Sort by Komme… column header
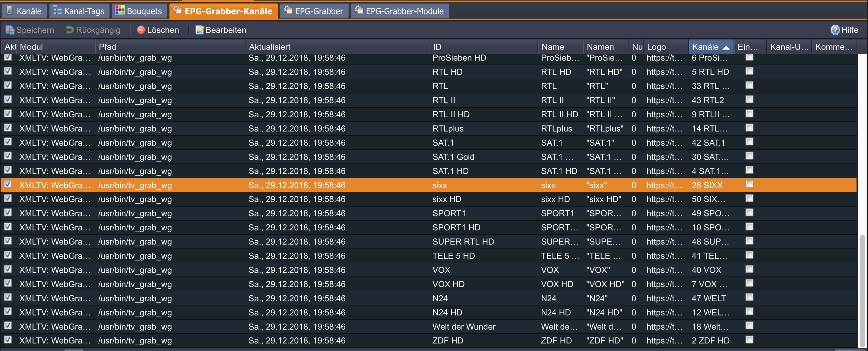 tap(834, 47)
